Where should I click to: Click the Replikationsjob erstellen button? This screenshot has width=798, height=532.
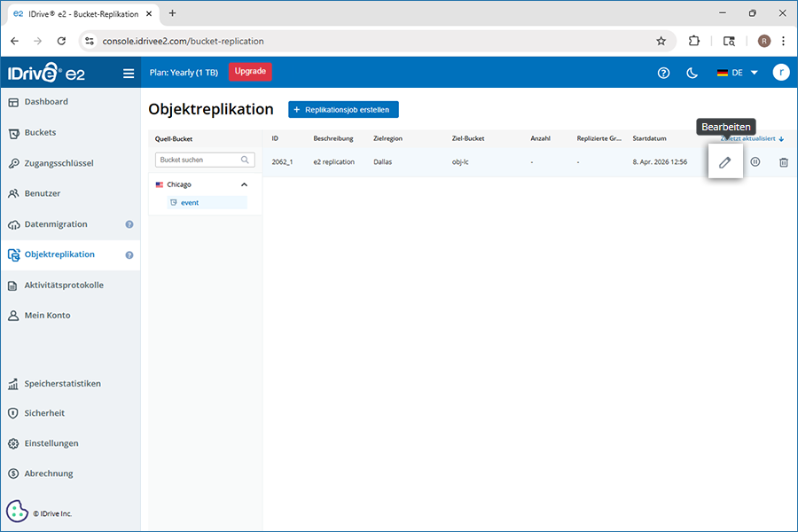coord(343,109)
